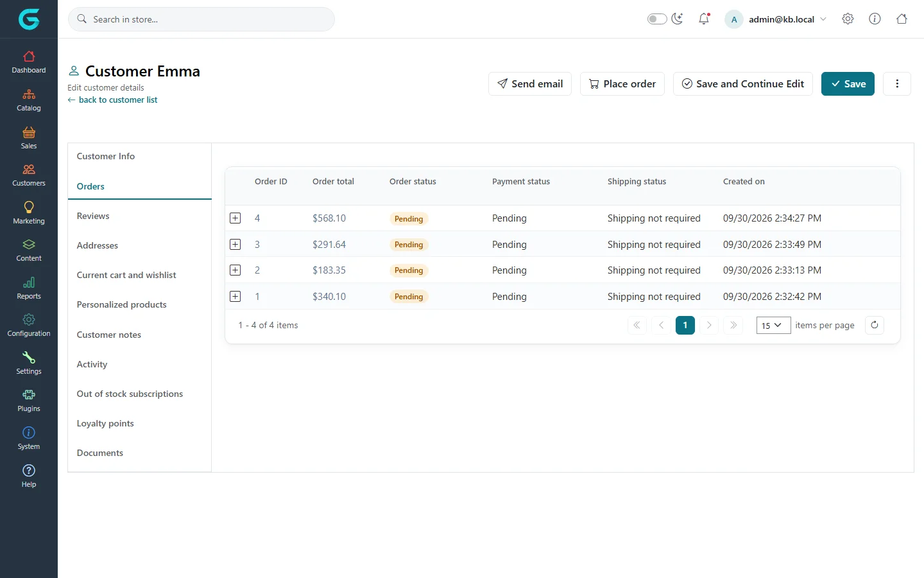Viewport: 924px width, 578px height.
Task: Switch to the Reviews tab
Action: pyautogui.click(x=139, y=216)
